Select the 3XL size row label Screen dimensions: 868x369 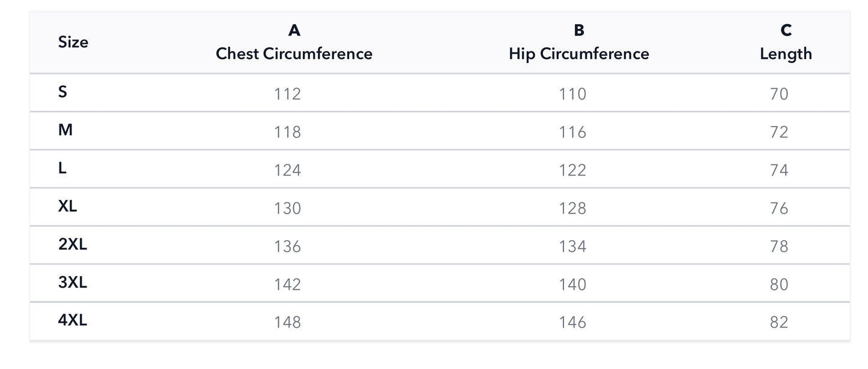point(73,283)
